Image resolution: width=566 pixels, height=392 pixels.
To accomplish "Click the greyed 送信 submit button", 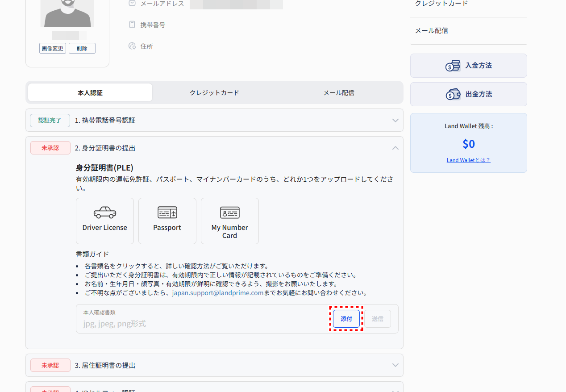I will (x=378, y=319).
